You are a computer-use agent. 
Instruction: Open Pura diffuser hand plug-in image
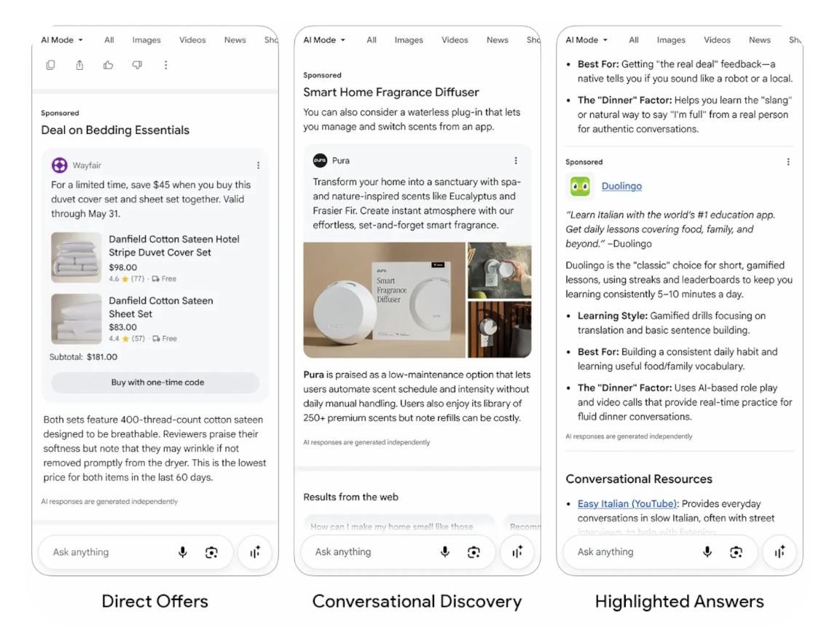(499, 270)
